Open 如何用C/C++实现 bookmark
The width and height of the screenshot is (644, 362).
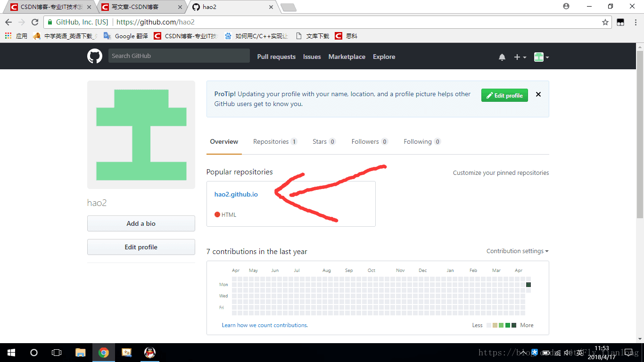pyautogui.click(x=256, y=36)
